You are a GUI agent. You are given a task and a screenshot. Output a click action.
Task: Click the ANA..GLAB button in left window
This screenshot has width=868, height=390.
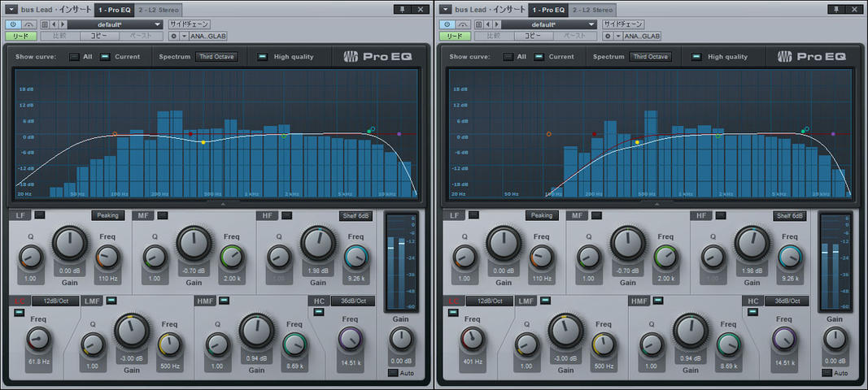(x=208, y=36)
